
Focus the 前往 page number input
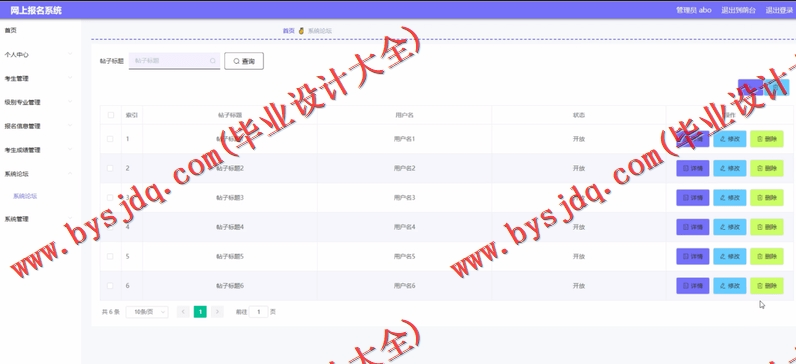[x=258, y=312]
